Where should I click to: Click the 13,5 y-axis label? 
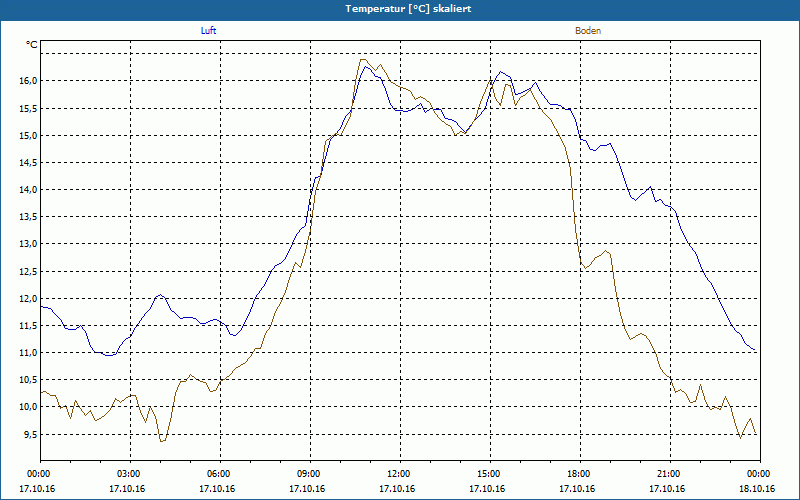tap(29, 217)
